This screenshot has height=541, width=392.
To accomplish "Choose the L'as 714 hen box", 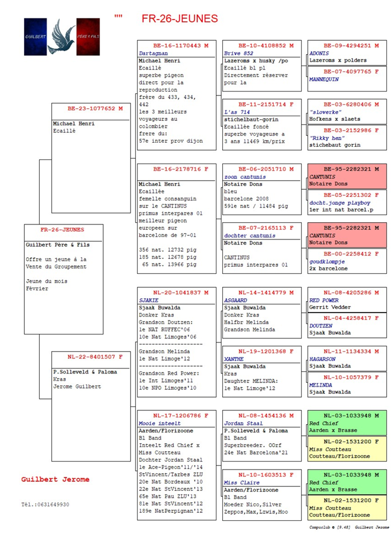I will [x=261, y=124].
